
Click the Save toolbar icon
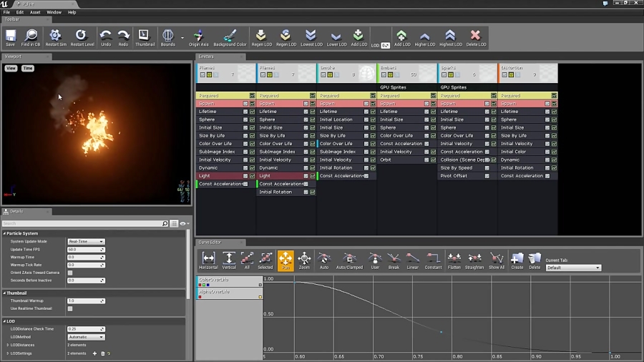click(x=10, y=37)
